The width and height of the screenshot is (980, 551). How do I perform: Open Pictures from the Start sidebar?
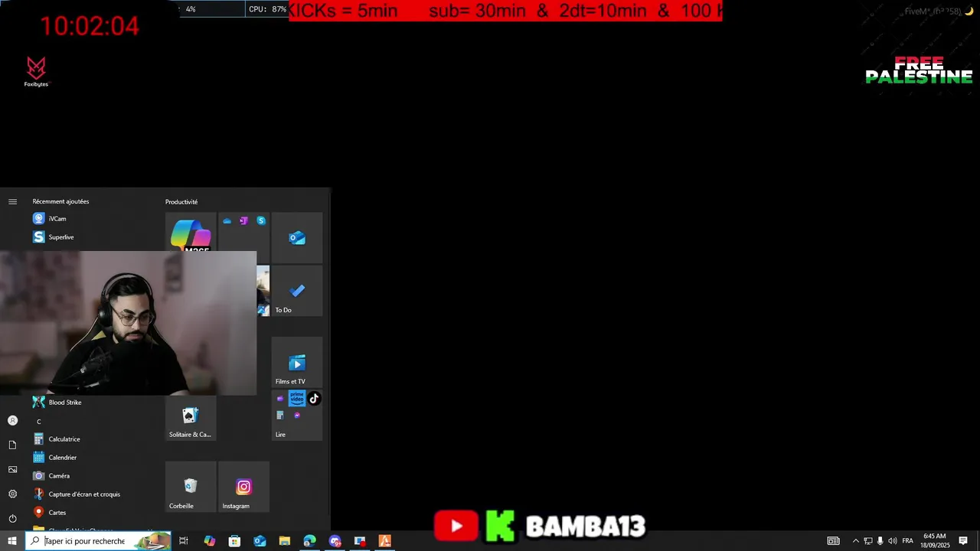pyautogui.click(x=12, y=470)
